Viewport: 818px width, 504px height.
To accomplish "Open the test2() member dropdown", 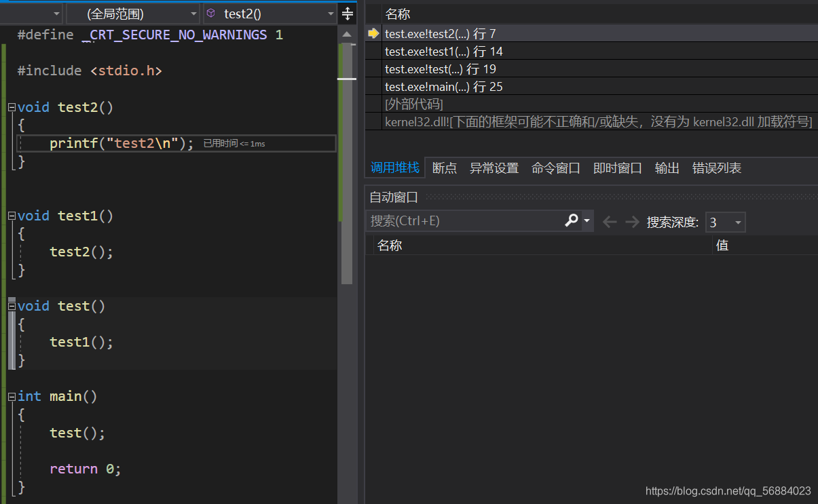I will click(270, 14).
